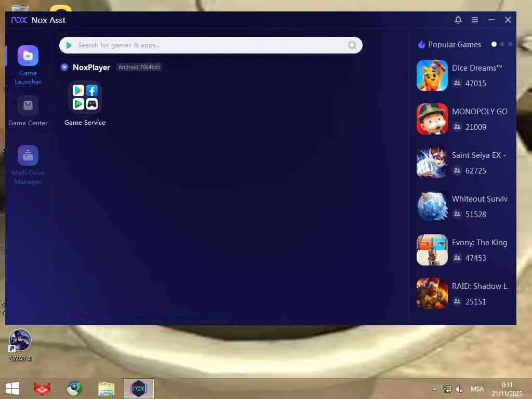Open the browser globe icon in taskbar
532x399 pixels.
point(74,389)
